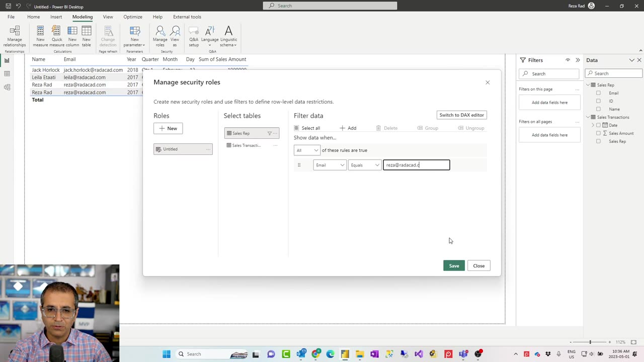Expand the Date hierarchy field
This screenshot has height=362, width=644.
(593, 125)
